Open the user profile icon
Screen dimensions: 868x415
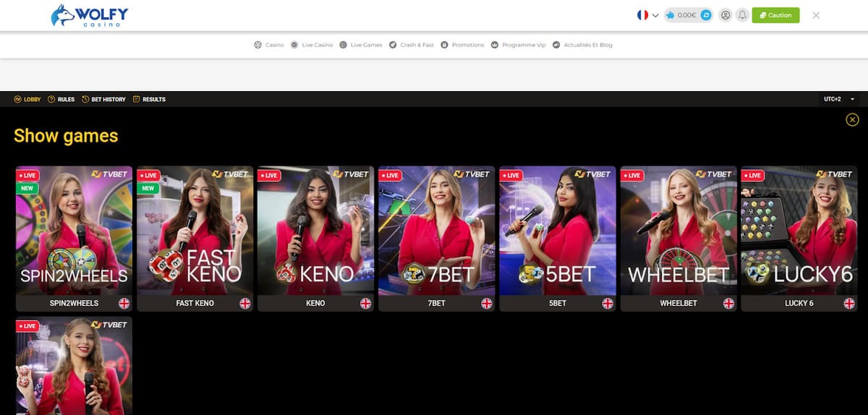point(726,15)
